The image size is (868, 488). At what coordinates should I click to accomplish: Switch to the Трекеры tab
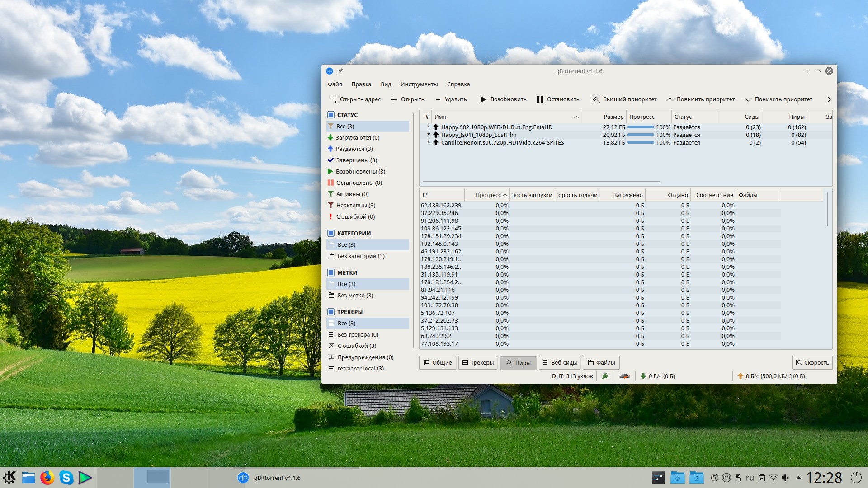(x=478, y=363)
